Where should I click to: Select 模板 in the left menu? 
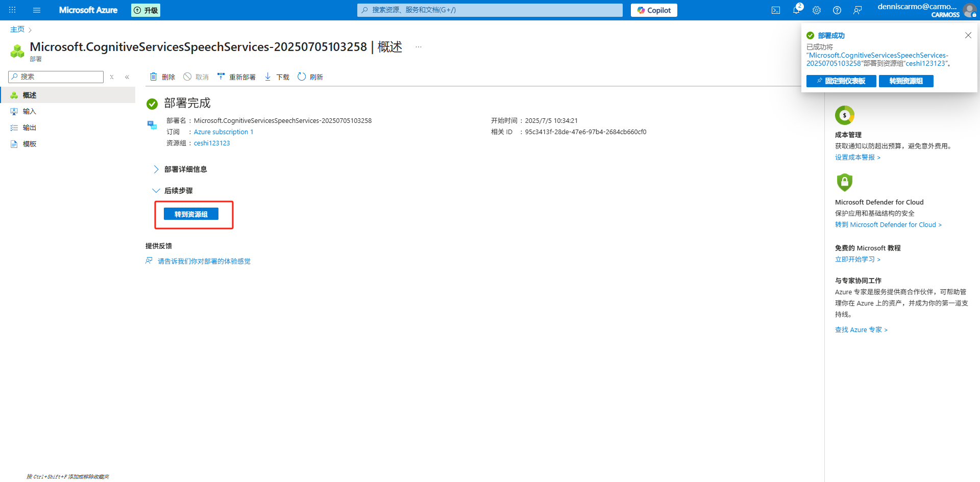(29, 144)
